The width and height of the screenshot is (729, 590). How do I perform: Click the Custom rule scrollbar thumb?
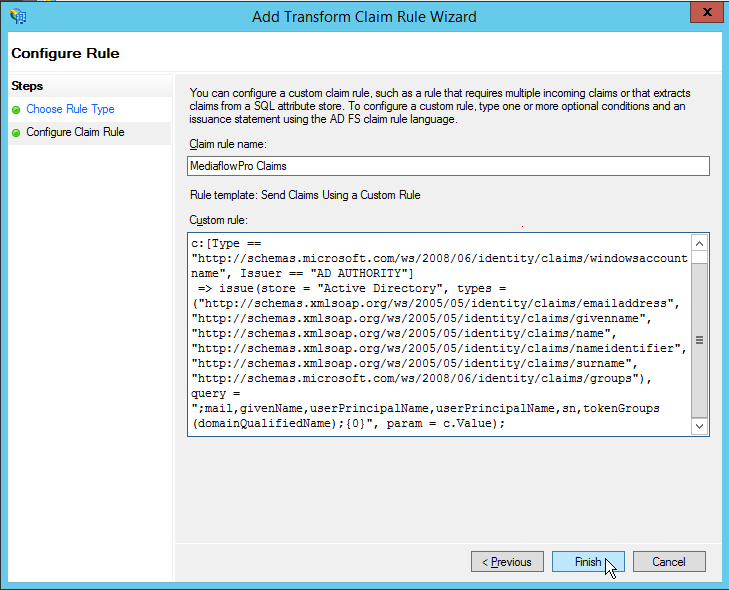[700, 340]
